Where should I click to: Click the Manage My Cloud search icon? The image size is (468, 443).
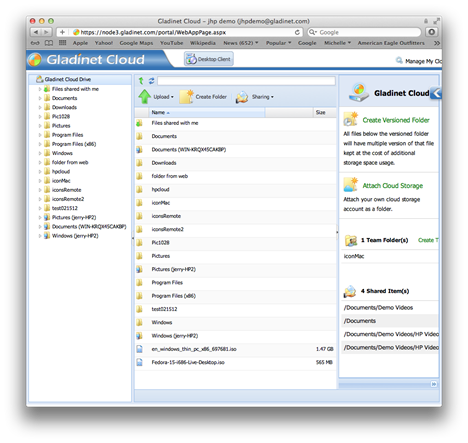pyautogui.click(x=399, y=60)
